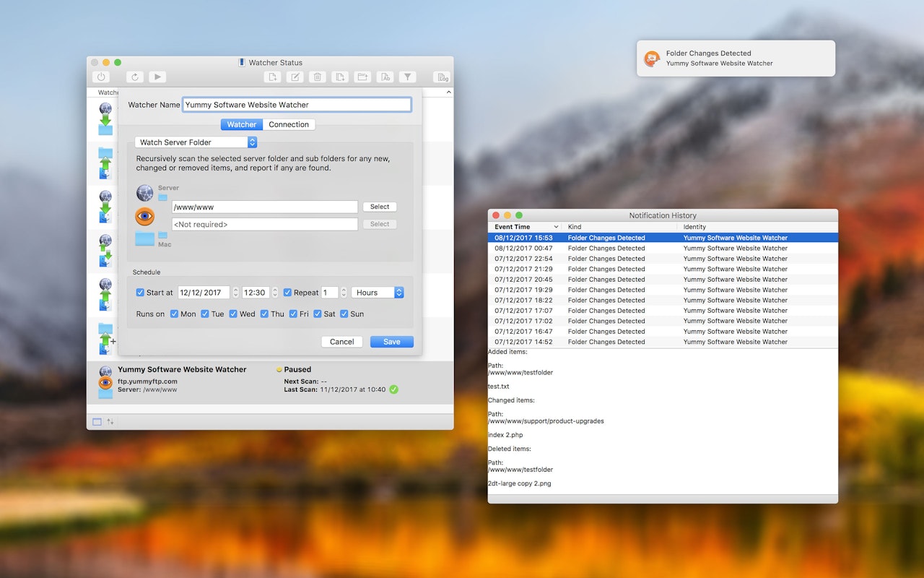Click the green checkmark beside Last Scan

point(393,389)
